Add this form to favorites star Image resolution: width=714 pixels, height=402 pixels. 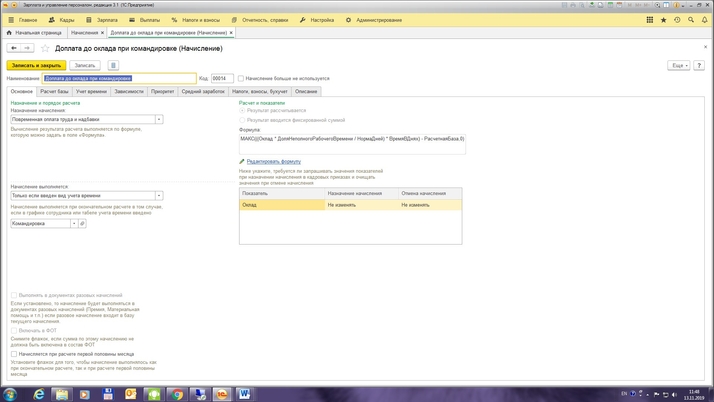point(45,48)
